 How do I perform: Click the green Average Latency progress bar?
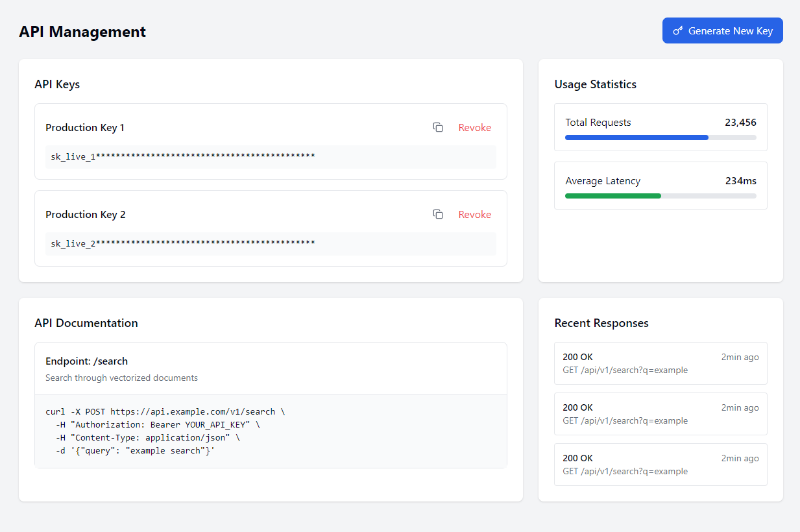[x=612, y=196]
